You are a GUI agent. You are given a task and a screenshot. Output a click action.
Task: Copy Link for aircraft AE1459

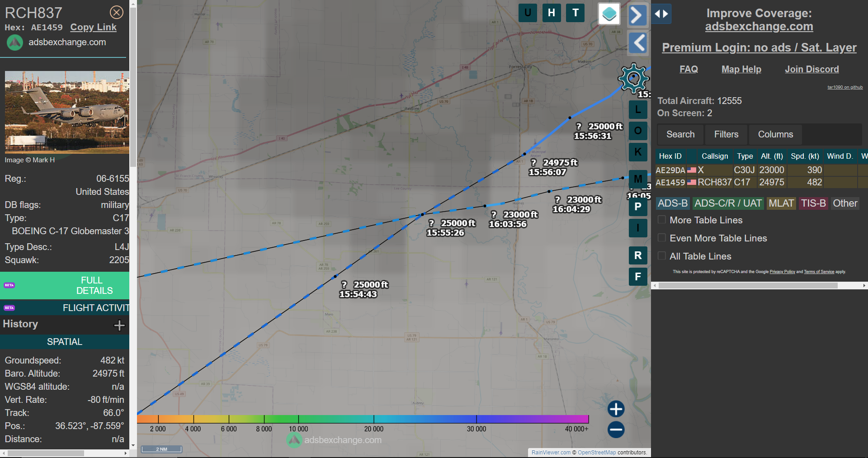[94, 27]
